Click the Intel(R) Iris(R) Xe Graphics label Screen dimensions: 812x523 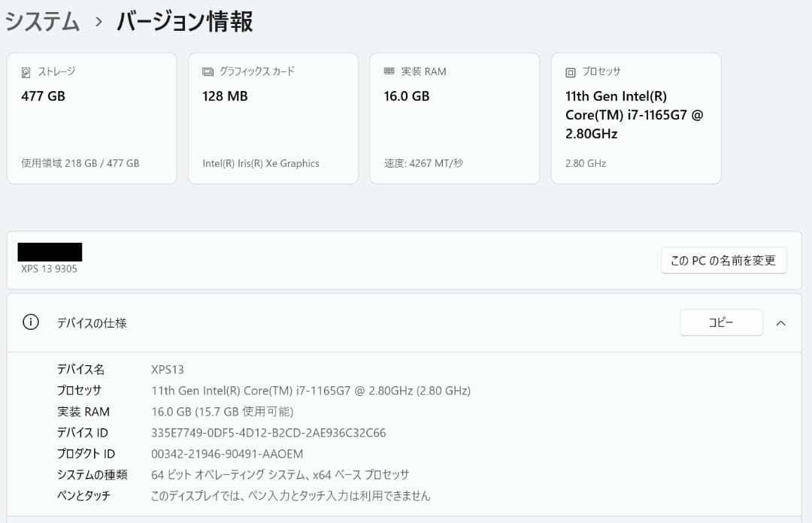pyautogui.click(x=259, y=163)
